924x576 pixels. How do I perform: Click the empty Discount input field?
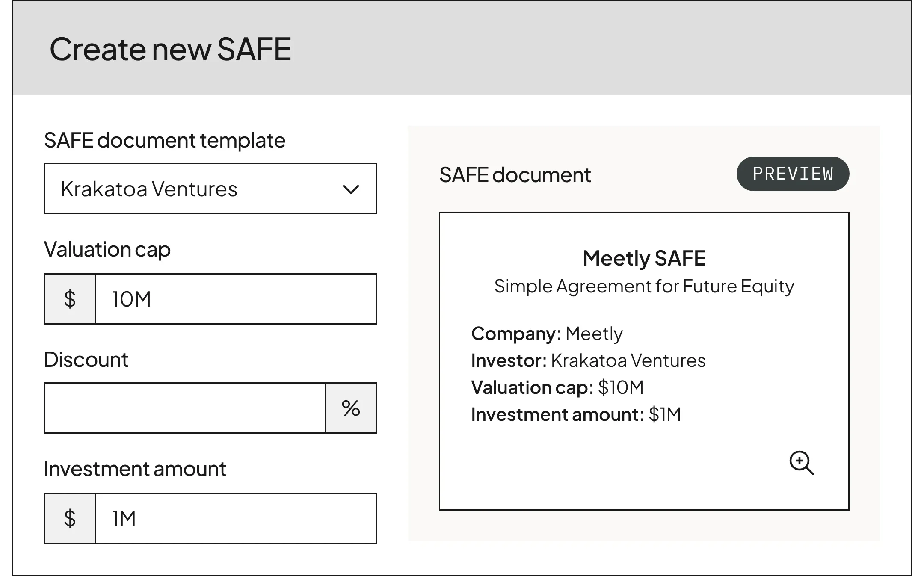coord(185,408)
